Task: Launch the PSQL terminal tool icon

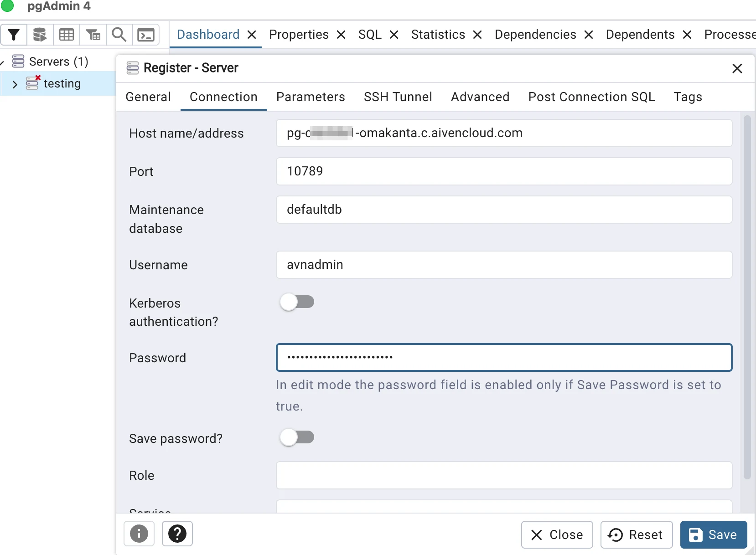Action: tap(146, 35)
